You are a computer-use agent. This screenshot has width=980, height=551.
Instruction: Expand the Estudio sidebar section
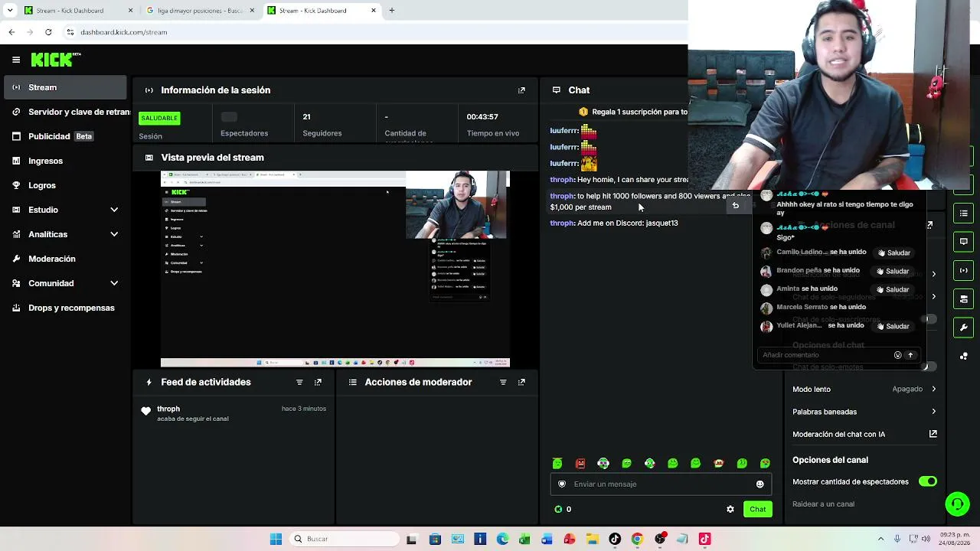coord(114,210)
